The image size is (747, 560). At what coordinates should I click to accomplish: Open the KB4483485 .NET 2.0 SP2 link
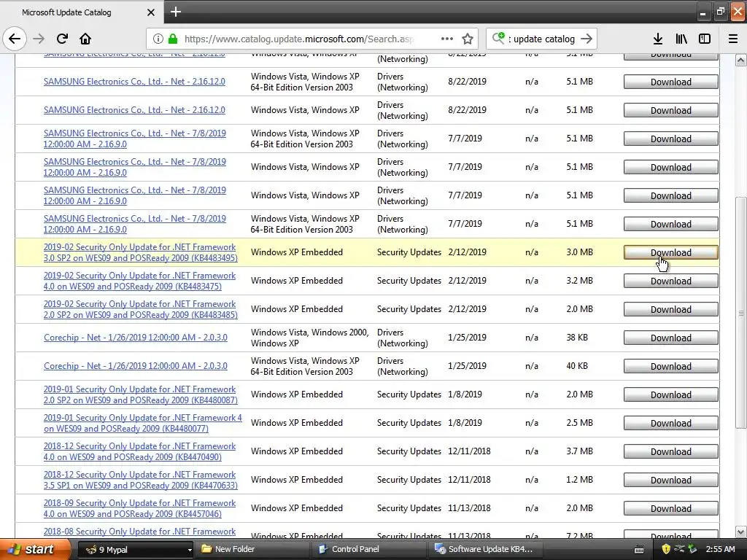(x=141, y=309)
